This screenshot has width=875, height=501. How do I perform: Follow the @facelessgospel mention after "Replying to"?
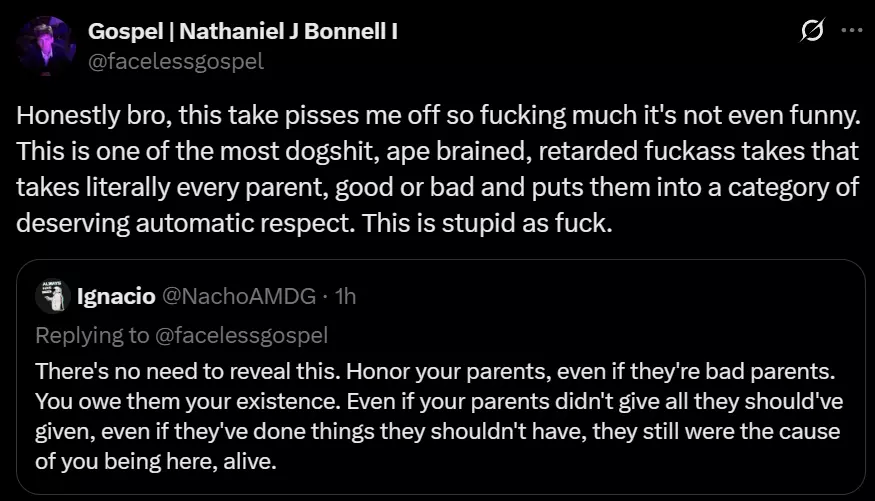point(241,335)
